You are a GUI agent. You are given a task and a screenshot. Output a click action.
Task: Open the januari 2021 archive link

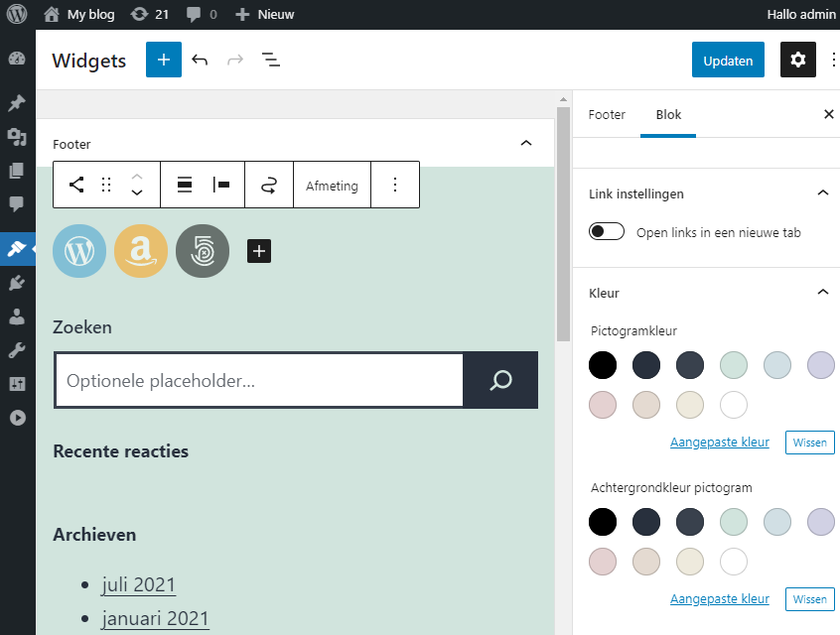155,618
